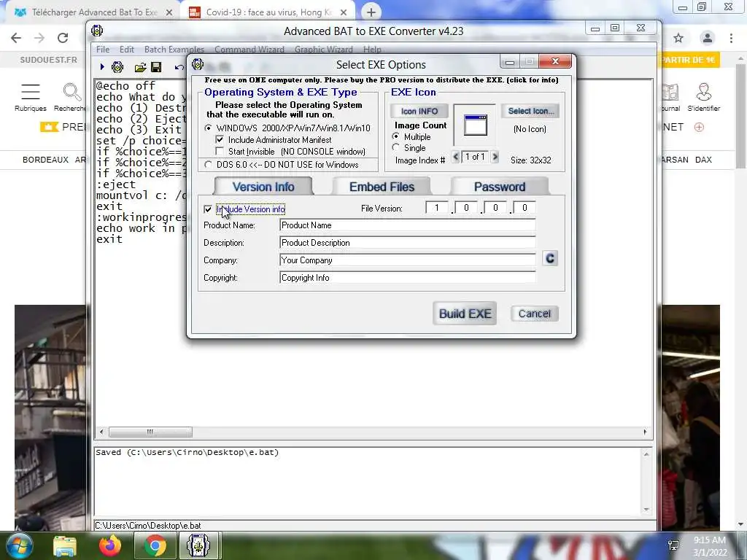Open the Graphic Wizard menu
747x560 pixels.
pyautogui.click(x=323, y=50)
